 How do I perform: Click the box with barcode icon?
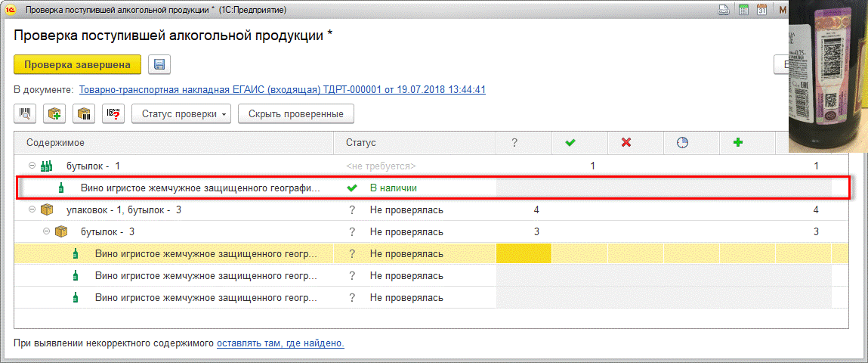point(84,114)
